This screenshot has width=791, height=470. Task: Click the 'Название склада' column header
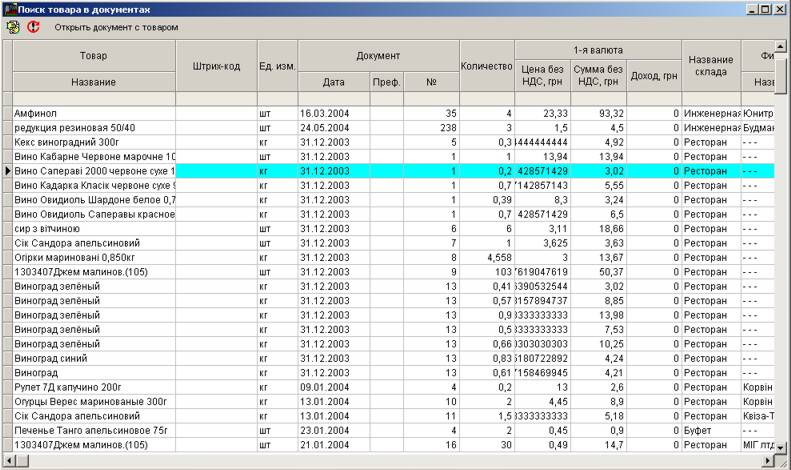[x=710, y=66]
